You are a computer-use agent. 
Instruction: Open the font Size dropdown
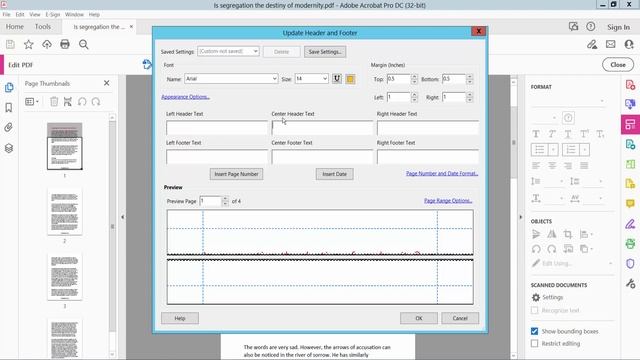312,79
